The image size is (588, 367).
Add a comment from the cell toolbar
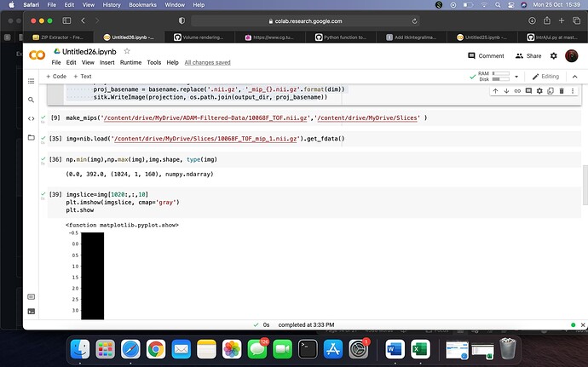pos(528,91)
